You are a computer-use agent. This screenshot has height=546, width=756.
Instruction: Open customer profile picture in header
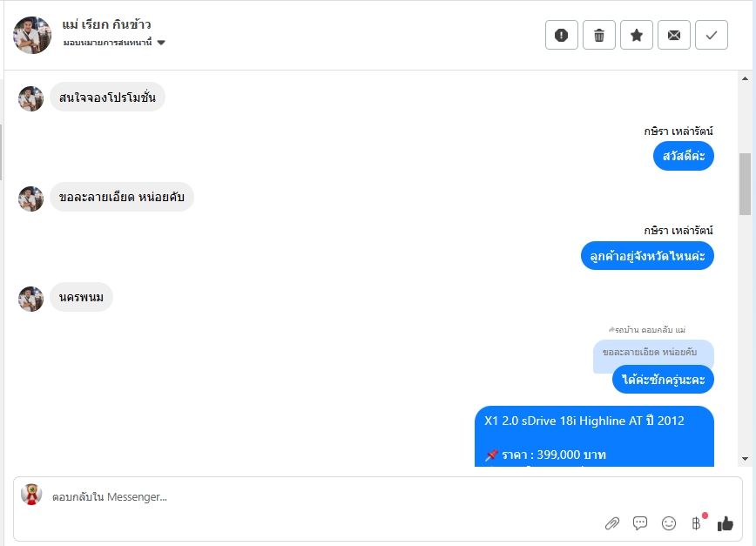pos(32,35)
